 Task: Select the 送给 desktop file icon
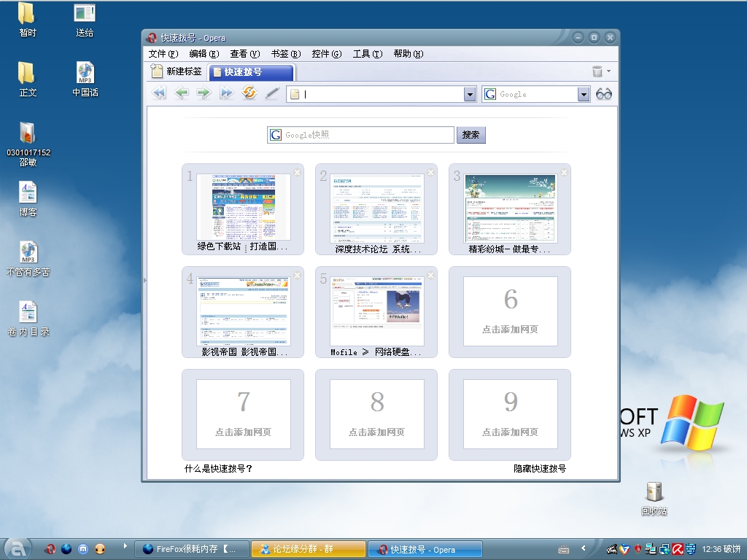(85, 20)
